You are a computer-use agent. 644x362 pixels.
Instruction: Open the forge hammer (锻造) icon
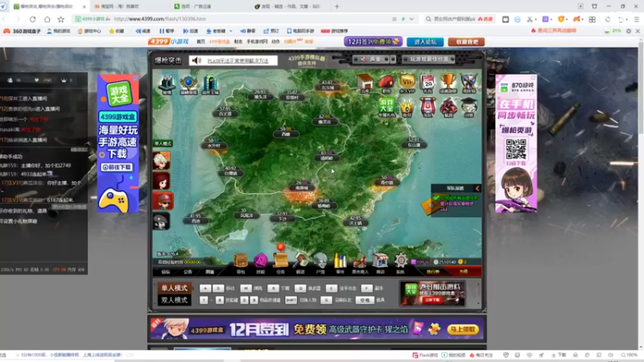coord(300,261)
